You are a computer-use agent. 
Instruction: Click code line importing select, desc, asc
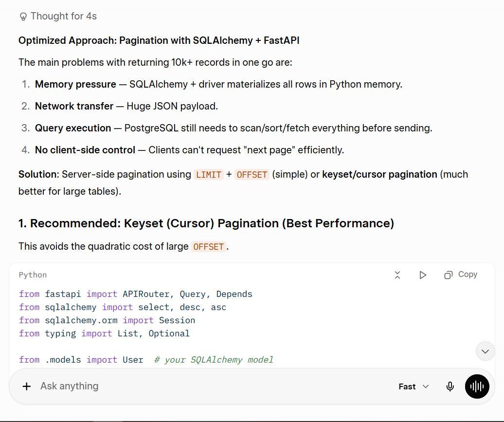click(x=123, y=307)
